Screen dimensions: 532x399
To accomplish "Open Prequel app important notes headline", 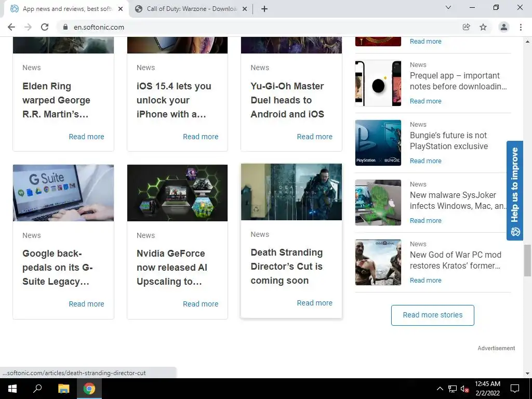I will tap(458, 81).
